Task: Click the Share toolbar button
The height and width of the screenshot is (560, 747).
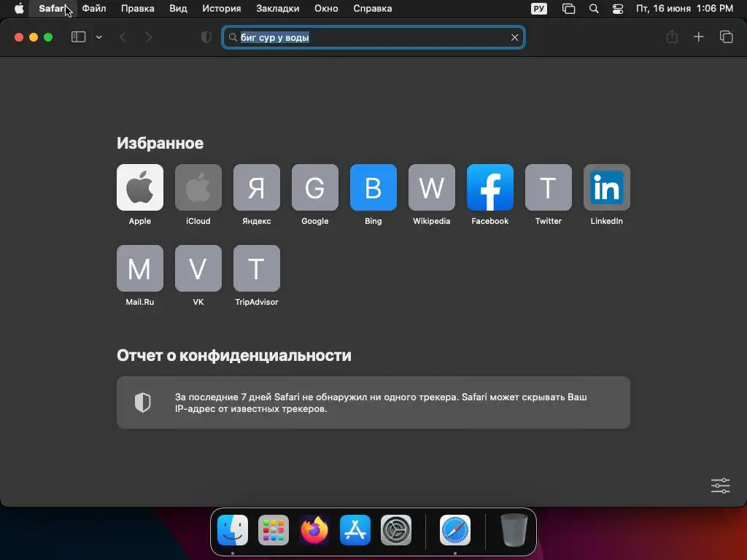Action: pyautogui.click(x=672, y=37)
